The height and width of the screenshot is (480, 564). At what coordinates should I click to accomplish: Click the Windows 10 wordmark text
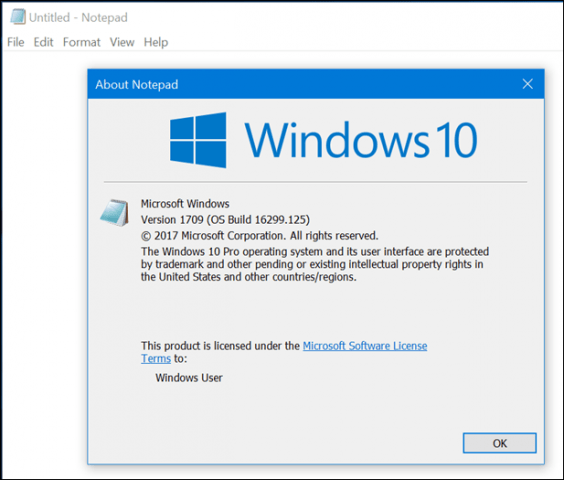(361, 140)
